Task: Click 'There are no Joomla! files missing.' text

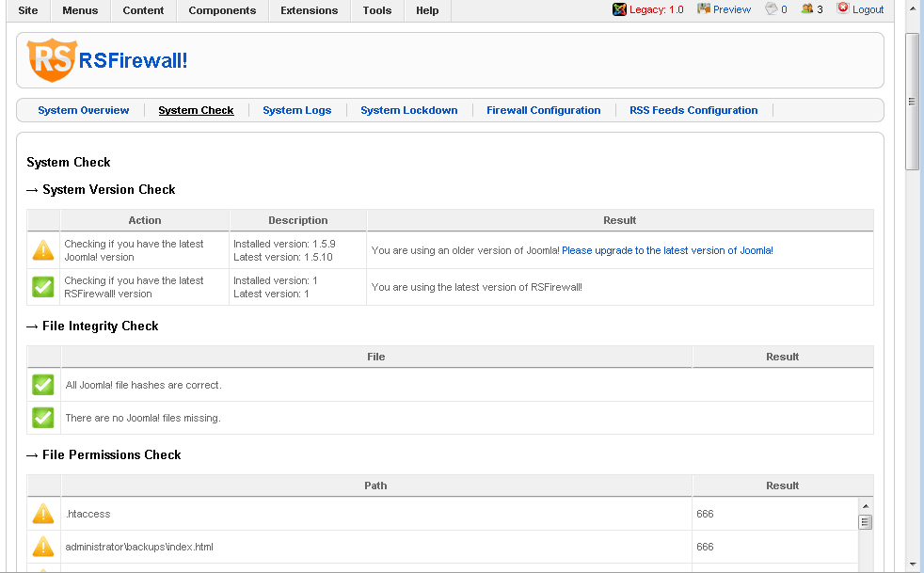Action: point(143,418)
